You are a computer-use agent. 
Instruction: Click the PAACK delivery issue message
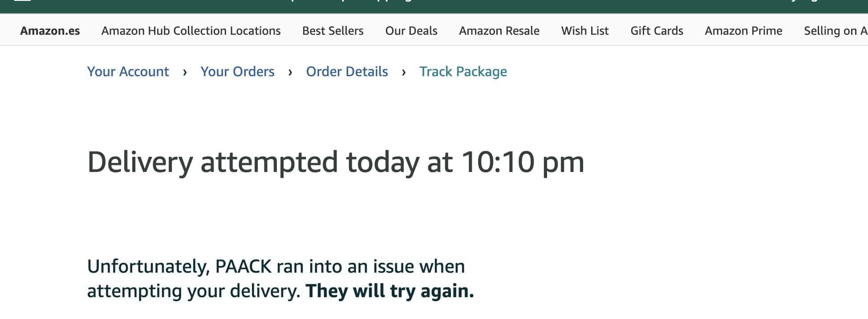click(x=276, y=267)
